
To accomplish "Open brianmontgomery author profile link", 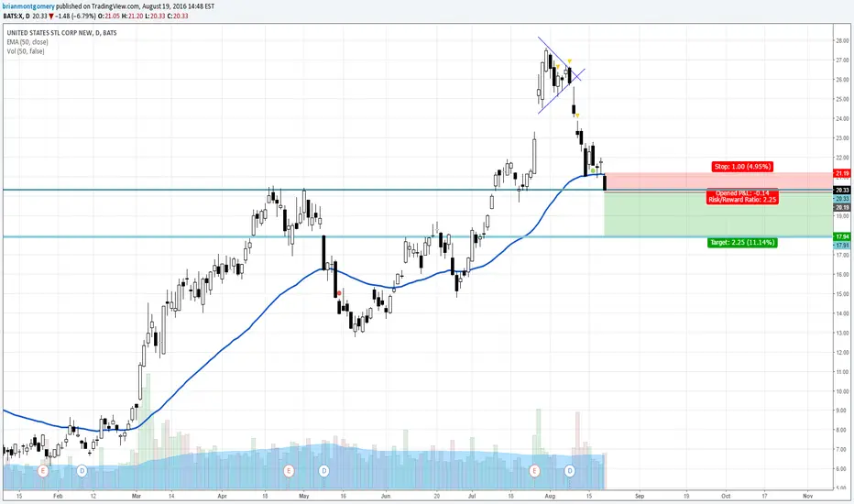I will (x=28, y=6).
